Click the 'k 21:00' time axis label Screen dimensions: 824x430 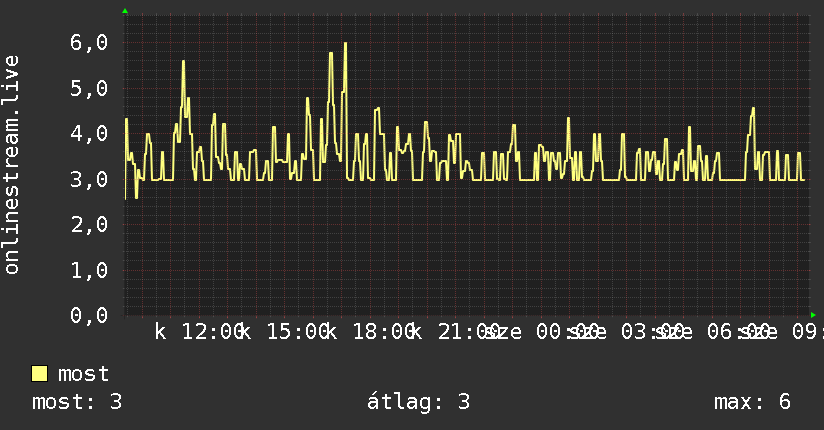[456, 332]
